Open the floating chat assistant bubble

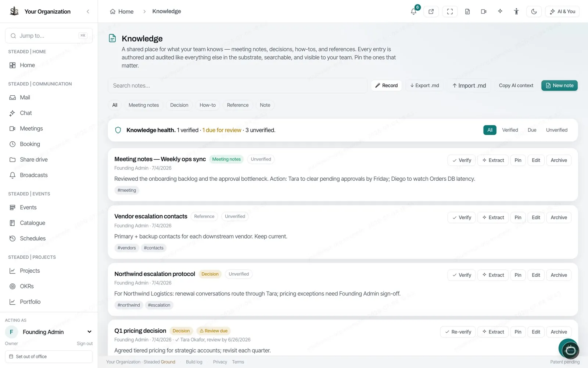570,349
